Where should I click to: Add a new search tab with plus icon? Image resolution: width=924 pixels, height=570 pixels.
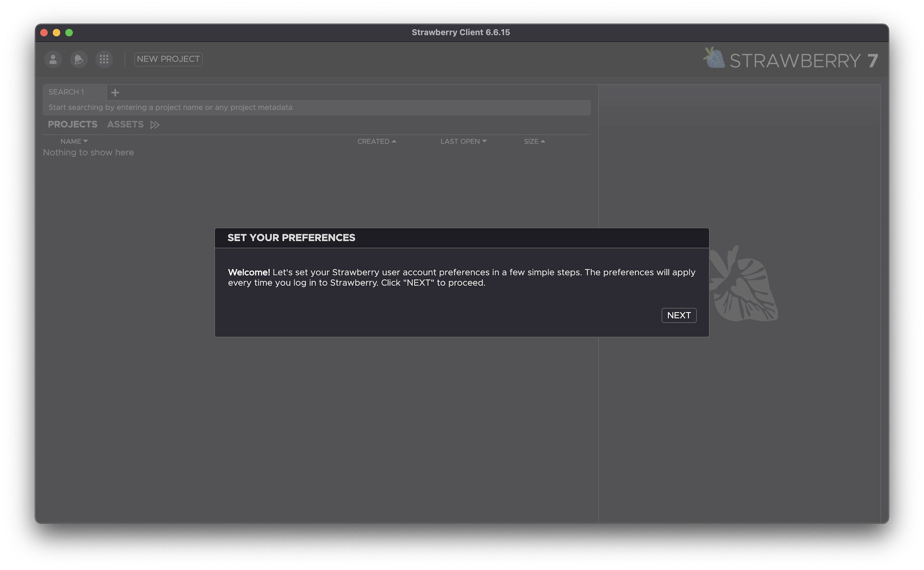(115, 92)
